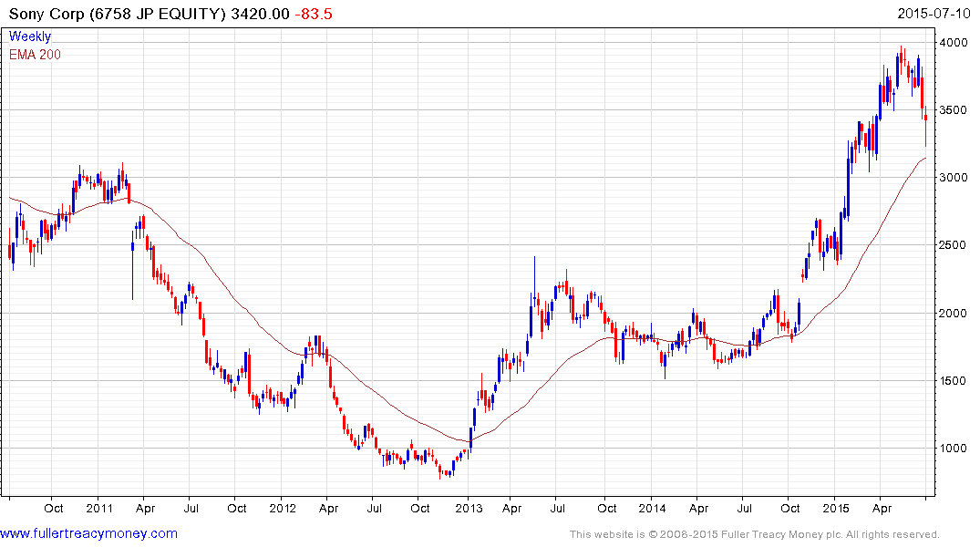Click the copyright notice text at bottom

tap(755, 534)
